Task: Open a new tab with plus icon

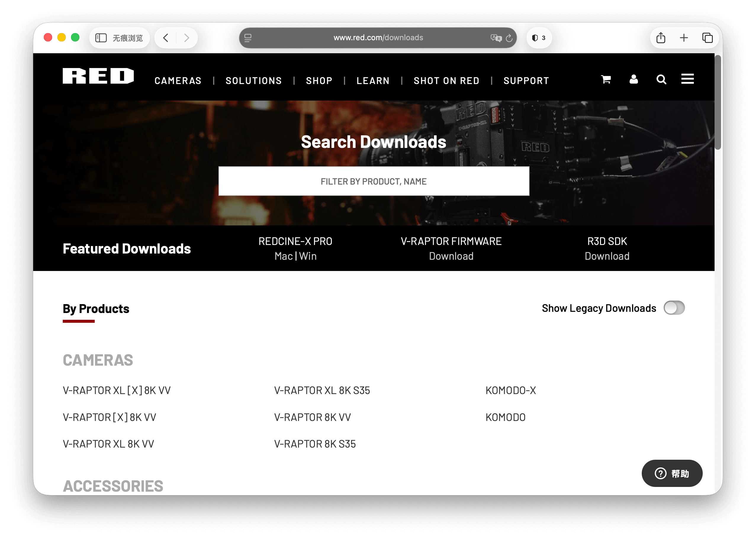Action: click(x=684, y=38)
